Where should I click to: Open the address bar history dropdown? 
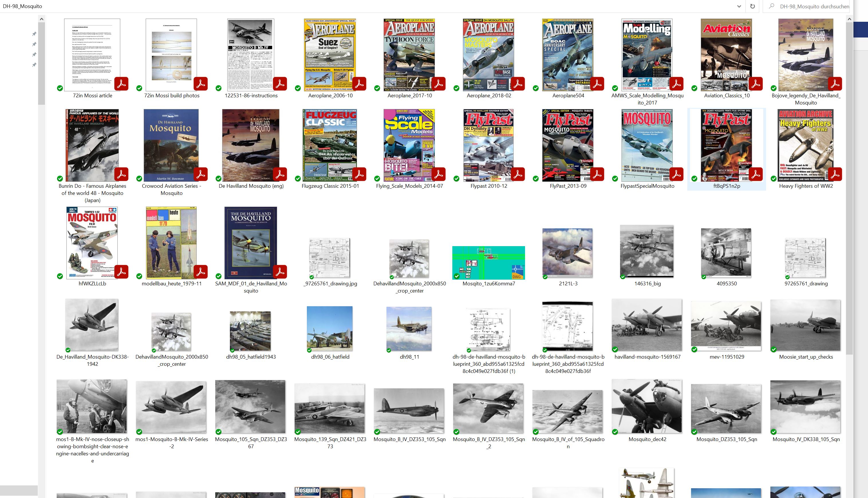739,6
